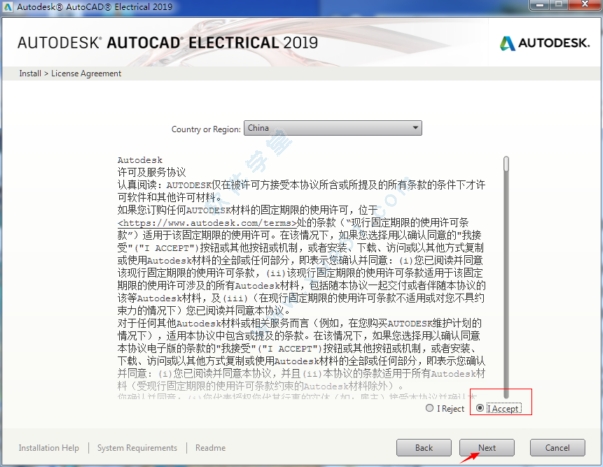Select the I Accept radio button

coord(481,408)
